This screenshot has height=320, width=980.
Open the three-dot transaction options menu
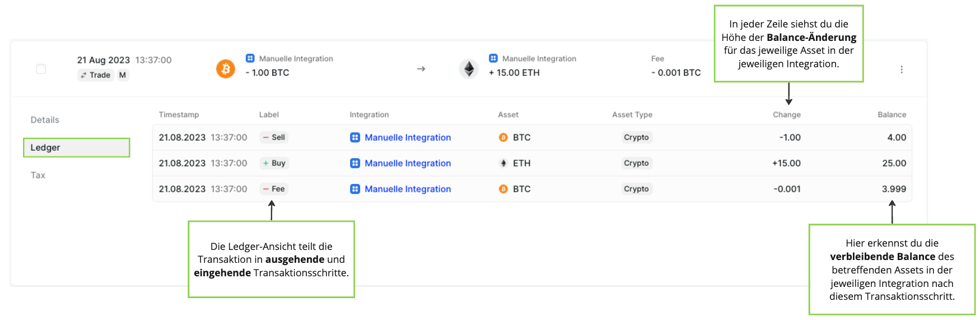pyautogui.click(x=902, y=69)
